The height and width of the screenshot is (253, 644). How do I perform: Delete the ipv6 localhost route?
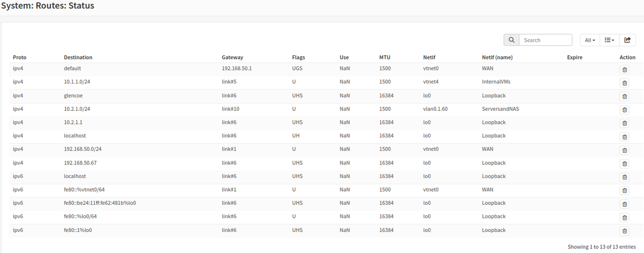624,177
